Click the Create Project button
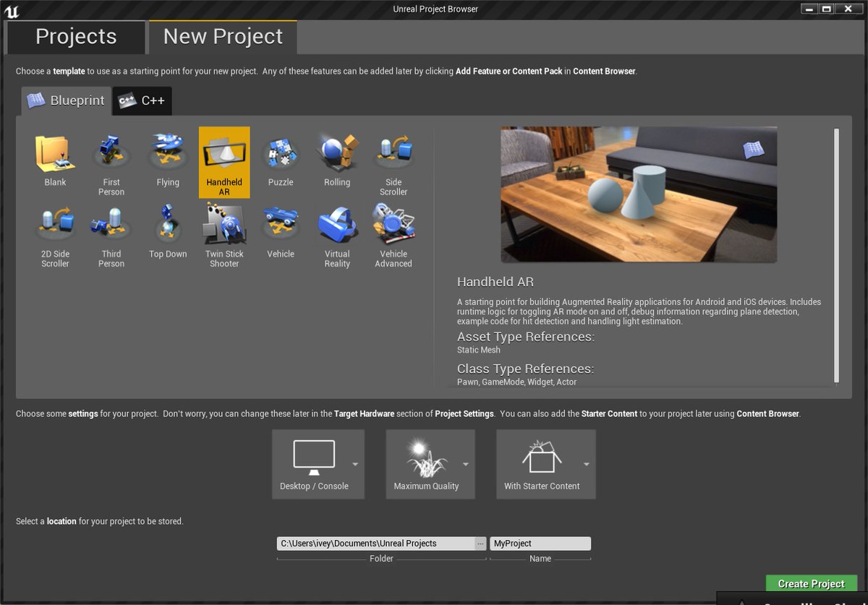The height and width of the screenshot is (605, 868). [x=812, y=584]
